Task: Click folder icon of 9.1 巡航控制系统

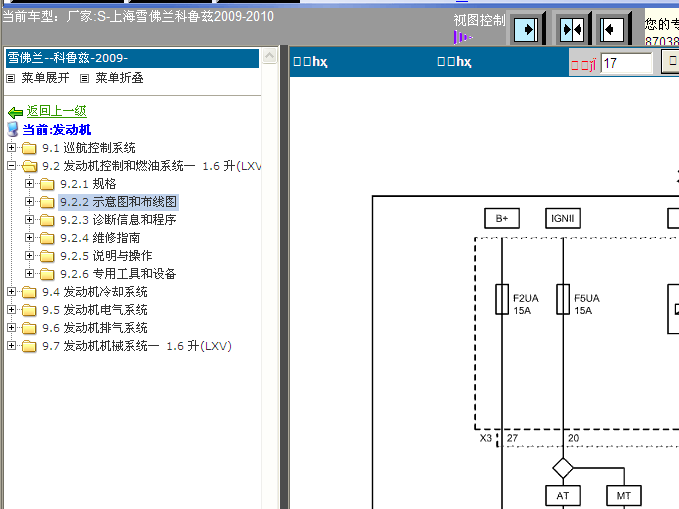Action: click(29, 148)
